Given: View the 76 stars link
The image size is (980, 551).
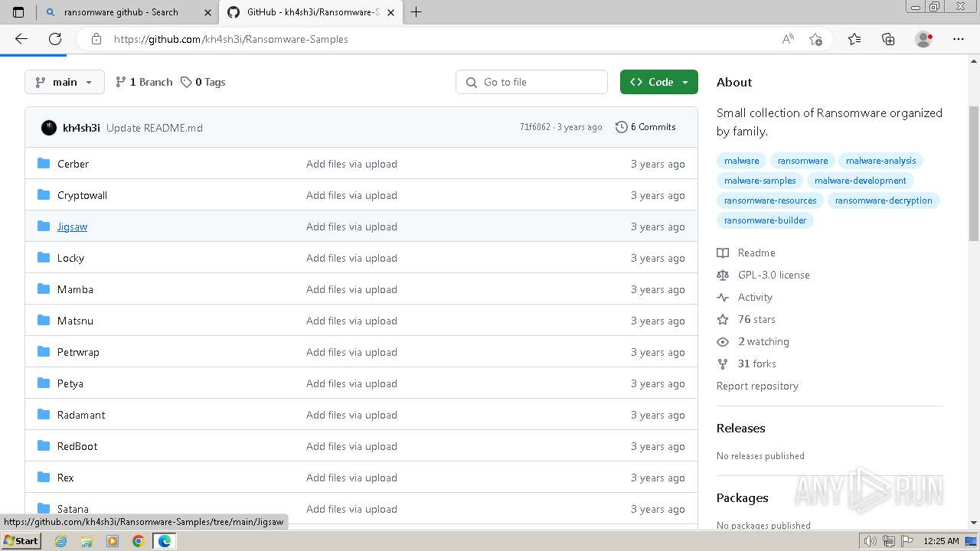Looking at the screenshot, I should pos(746,319).
